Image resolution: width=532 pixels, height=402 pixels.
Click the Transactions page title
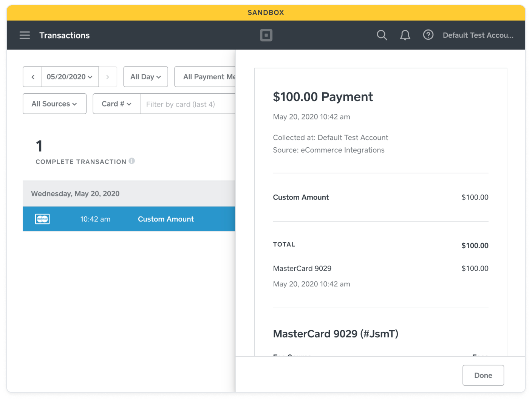coord(65,35)
